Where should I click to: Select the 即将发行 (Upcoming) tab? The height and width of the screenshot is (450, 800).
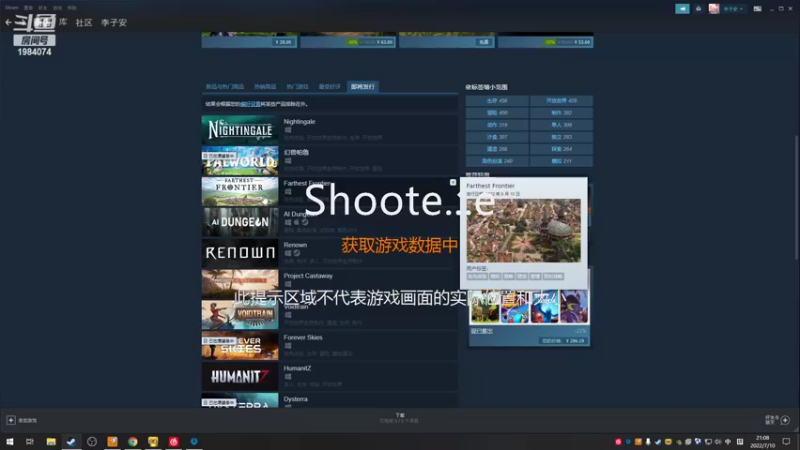click(363, 87)
